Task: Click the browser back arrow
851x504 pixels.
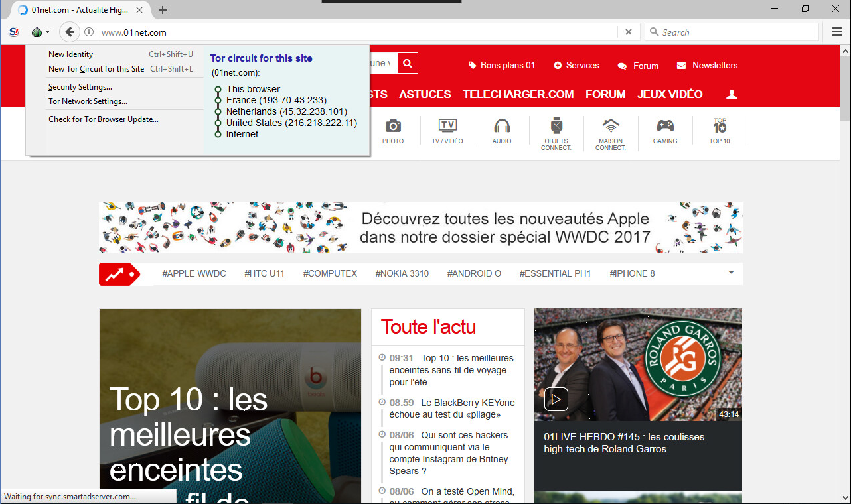Action: coord(70,32)
